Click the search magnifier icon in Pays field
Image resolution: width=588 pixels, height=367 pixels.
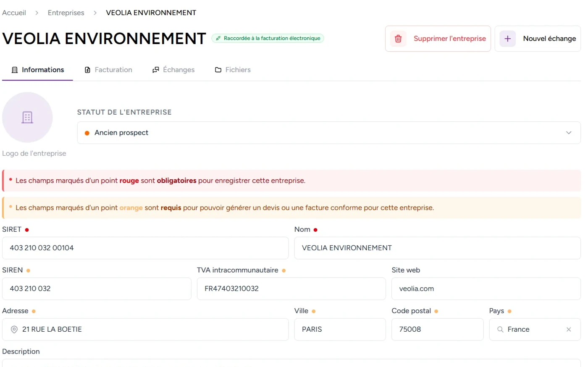(500, 330)
